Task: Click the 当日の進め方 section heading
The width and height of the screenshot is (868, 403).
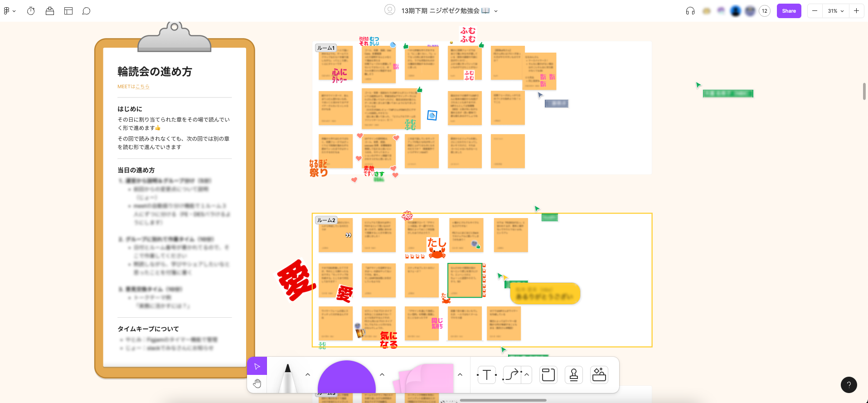Action: (x=136, y=170)
